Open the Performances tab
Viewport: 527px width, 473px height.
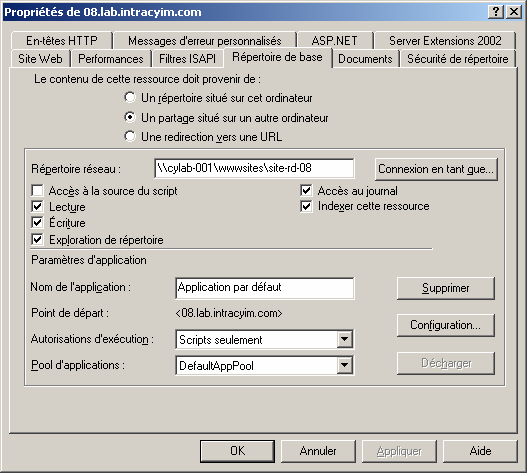coord(111,59)
